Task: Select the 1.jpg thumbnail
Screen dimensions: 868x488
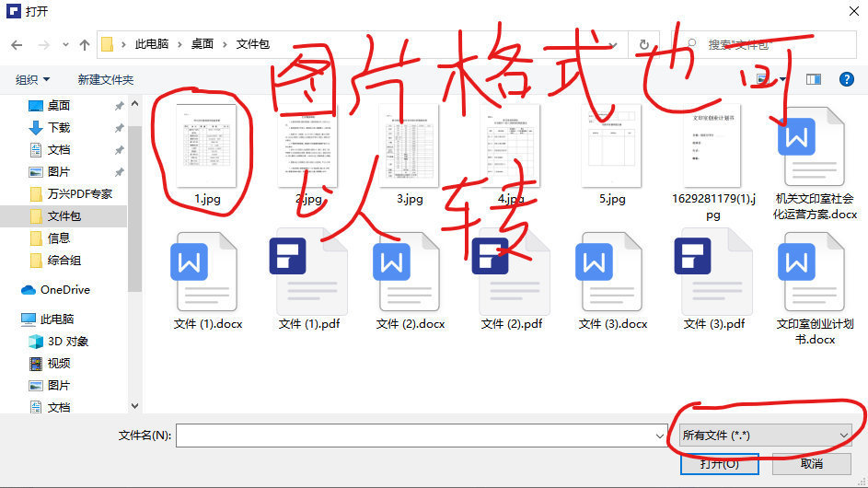Action: (206, 146)
